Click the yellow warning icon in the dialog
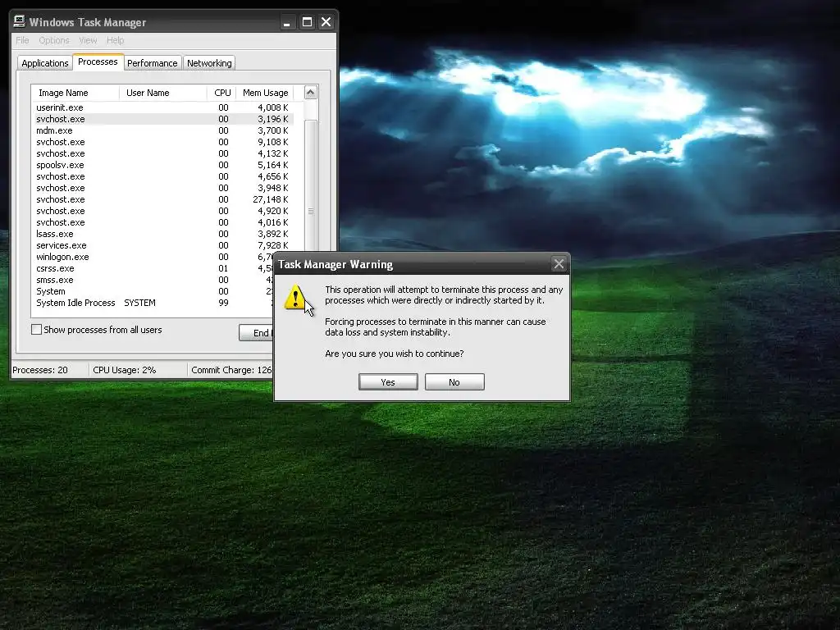The height and width of the screenshot is (630, 840). (x=295, y=298)
